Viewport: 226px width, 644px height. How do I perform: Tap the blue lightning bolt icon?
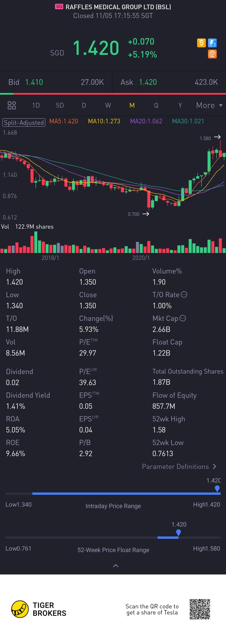[x=212, y=43]
